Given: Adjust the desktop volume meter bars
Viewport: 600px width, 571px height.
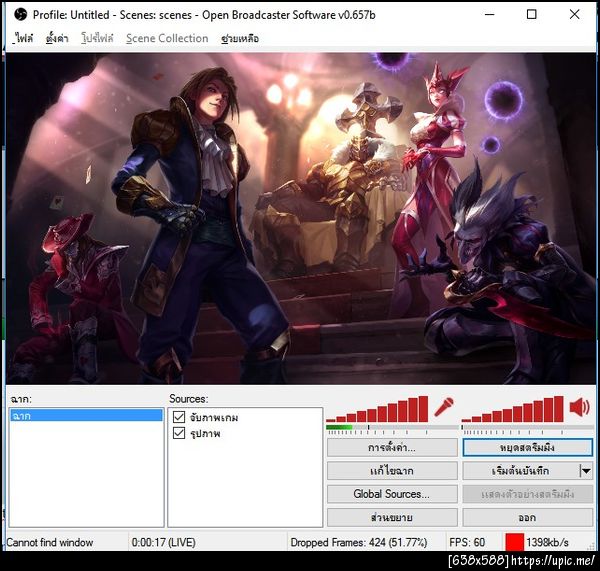Looking at the screenshot, I should pos(513,409).
